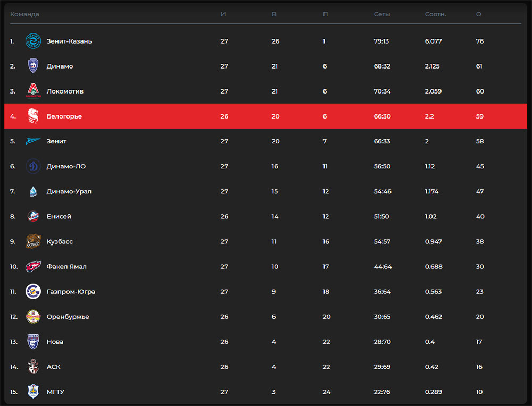Click Оренбуржье sets value 30:65
The image size is (532, 406).
[382, 317]
